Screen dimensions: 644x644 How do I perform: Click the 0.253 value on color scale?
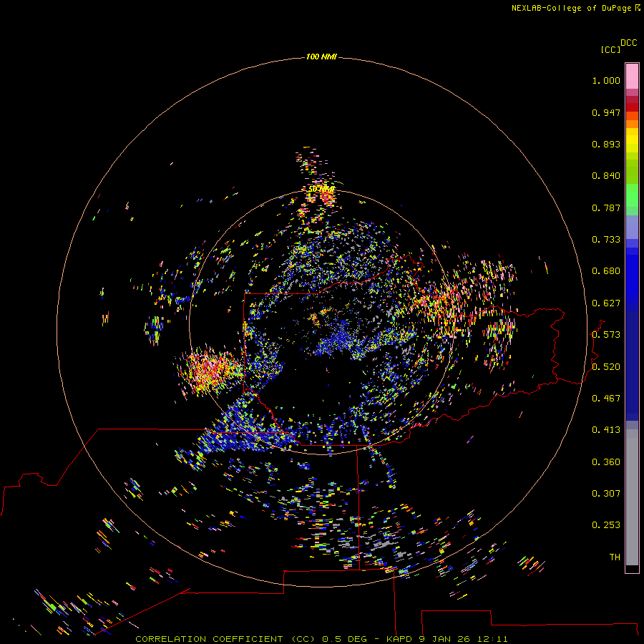coord(606,525)
